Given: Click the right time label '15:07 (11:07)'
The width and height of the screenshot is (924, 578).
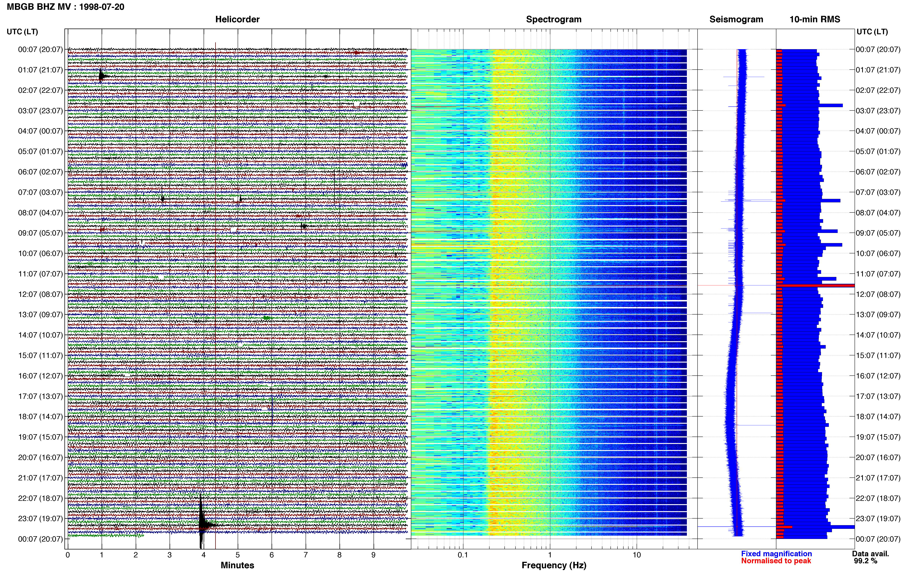Looking at the screenshot, I should [878, 356].
